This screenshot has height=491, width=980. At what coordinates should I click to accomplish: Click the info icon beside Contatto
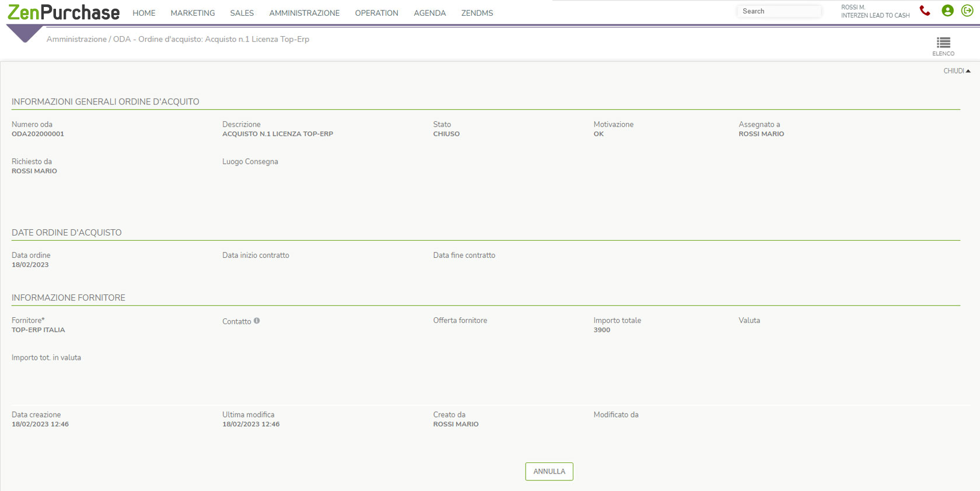(x=257, y=321)
